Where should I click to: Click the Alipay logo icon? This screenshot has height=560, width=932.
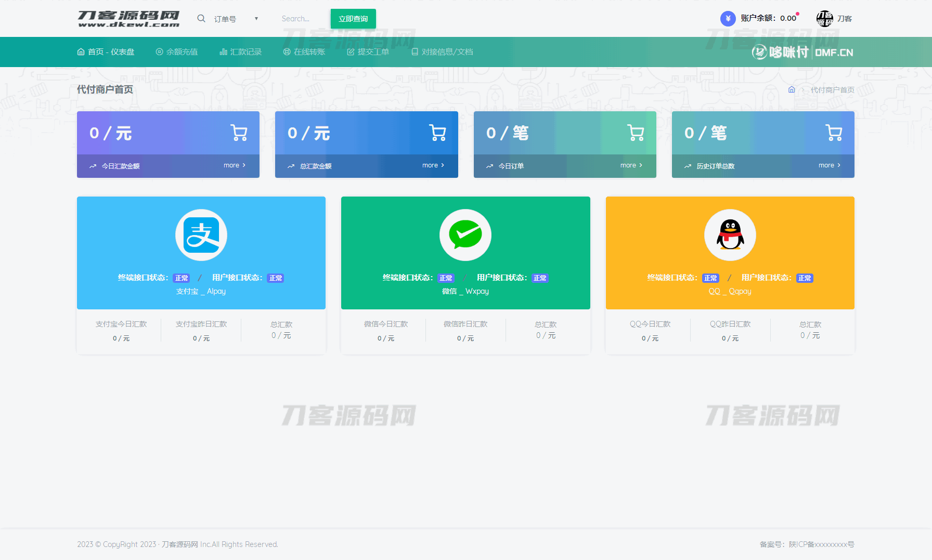point(201,235)
